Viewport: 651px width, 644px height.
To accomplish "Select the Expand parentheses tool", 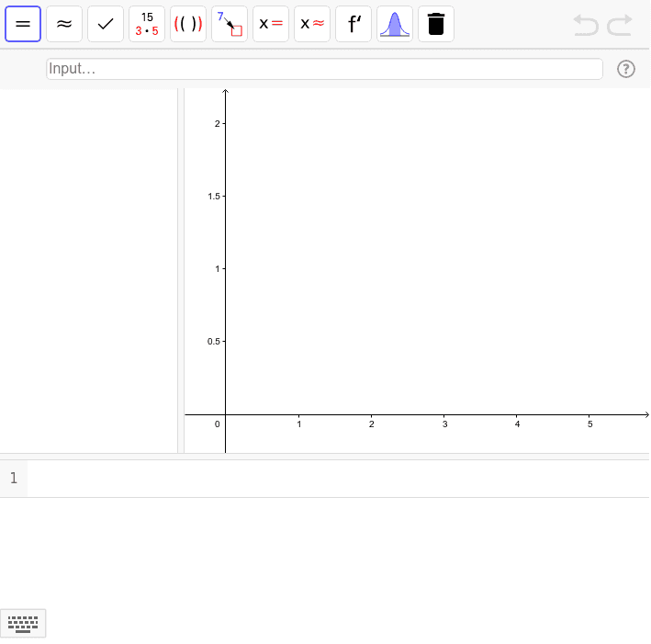I will (188, 24).
